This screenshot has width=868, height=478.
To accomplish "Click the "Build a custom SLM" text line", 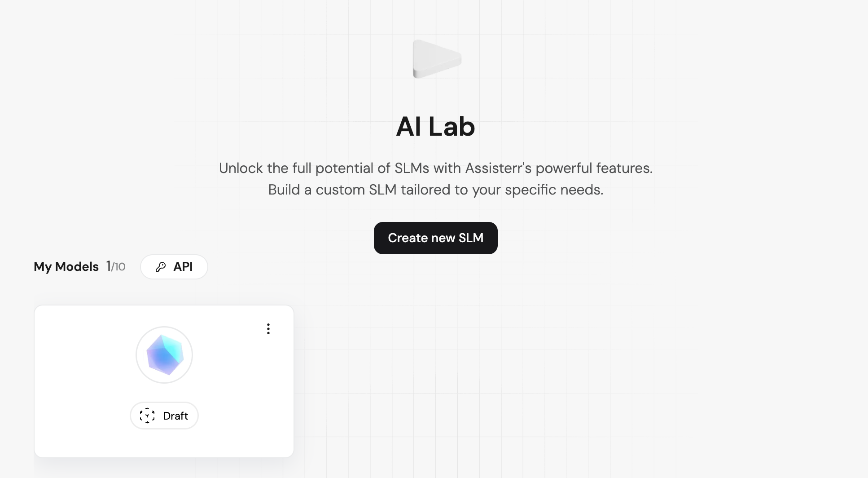I will click(435, 190).
